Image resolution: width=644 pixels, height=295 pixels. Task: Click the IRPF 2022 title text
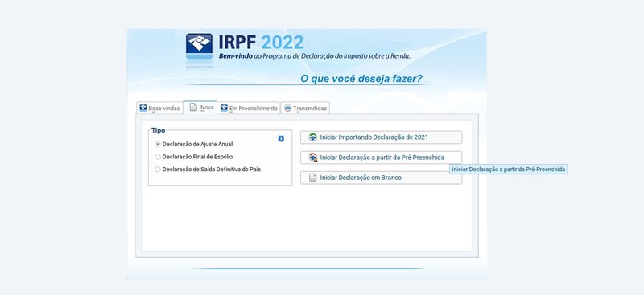click(x=261, y=43)
